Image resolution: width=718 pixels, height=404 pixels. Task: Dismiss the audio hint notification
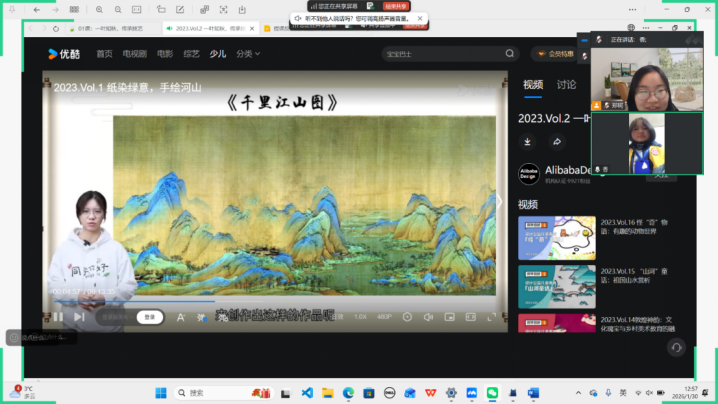[420, 18]
